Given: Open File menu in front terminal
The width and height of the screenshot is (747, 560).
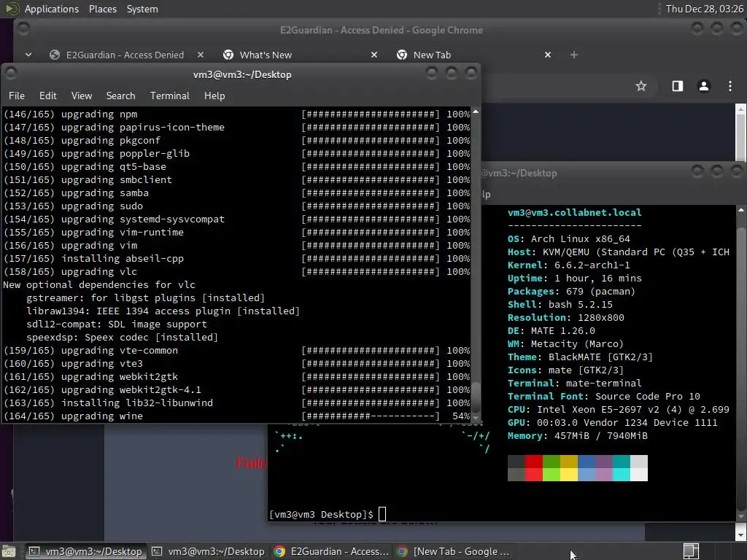Looking at the screenshot, I should coord(17,96).
